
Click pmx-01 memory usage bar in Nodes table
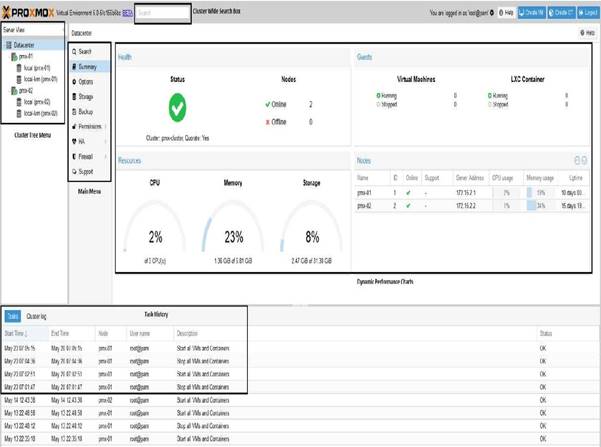540,193
